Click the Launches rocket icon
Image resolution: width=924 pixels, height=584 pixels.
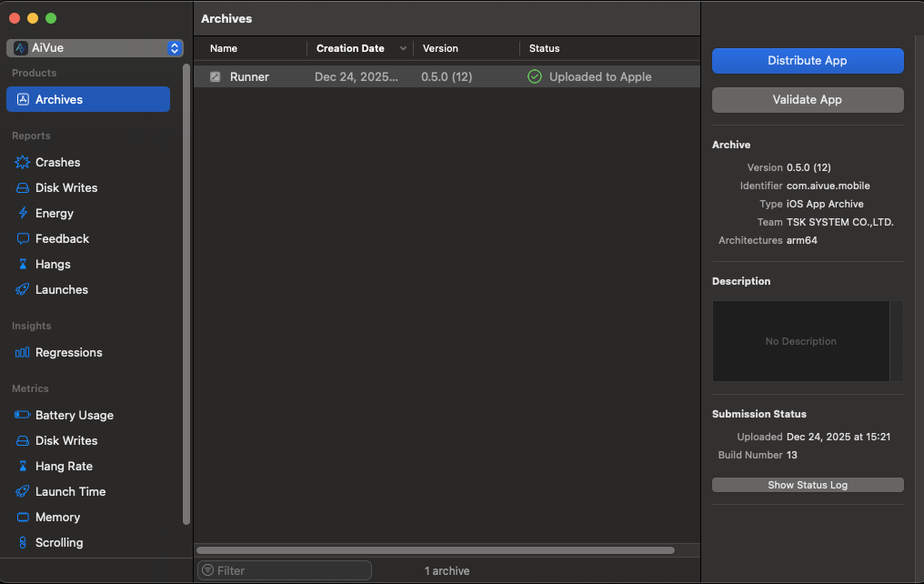coord(23,289)
